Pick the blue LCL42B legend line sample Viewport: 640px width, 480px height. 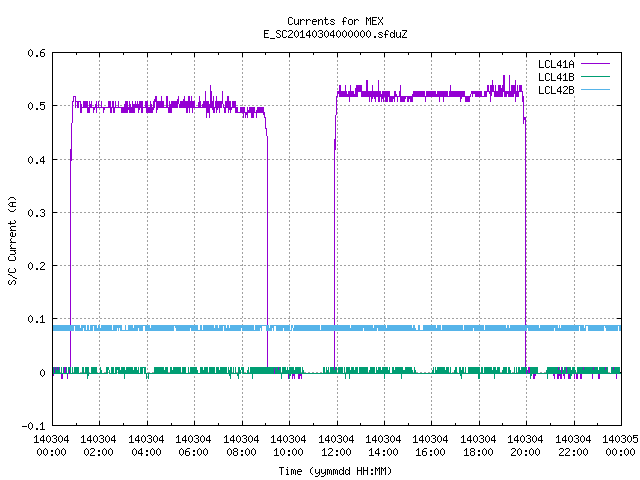[x=595, y=90]
